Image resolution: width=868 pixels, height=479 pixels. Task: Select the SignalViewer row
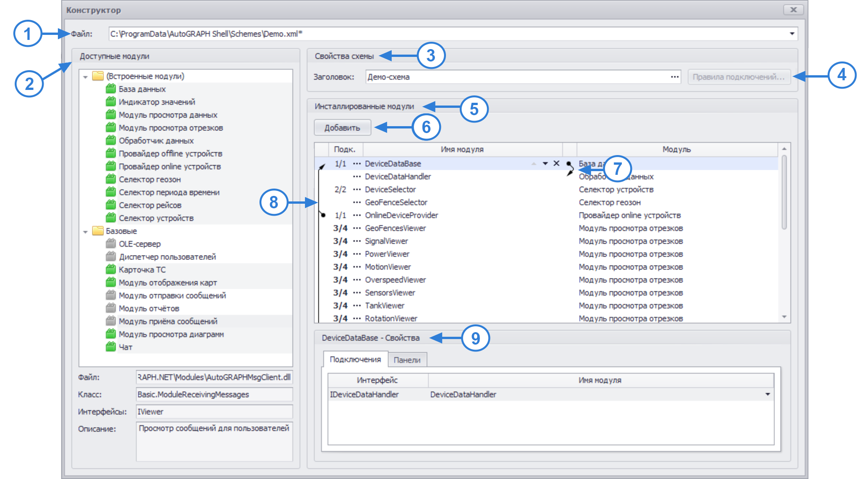[x=547, y=241]
